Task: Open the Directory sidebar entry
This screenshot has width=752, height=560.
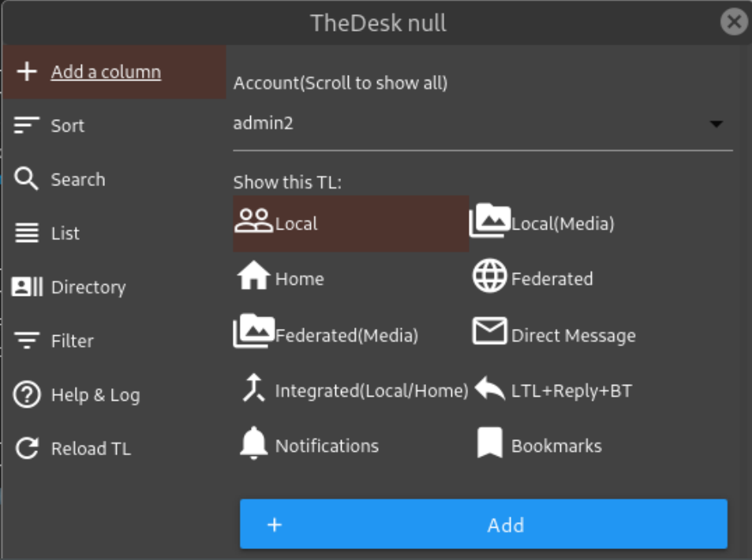Action: pos(88,287)
